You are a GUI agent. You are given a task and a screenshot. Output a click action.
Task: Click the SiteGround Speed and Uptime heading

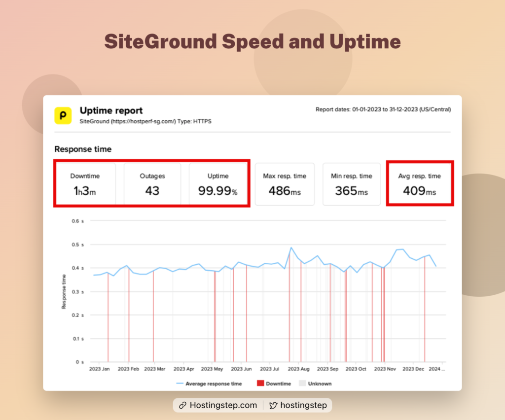[252, 42]
